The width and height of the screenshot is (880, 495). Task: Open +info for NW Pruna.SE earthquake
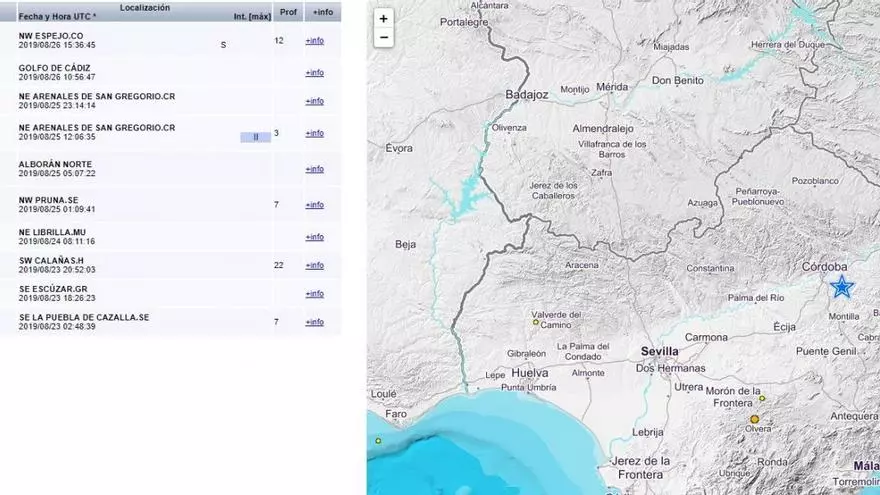[x=315, y=205]
